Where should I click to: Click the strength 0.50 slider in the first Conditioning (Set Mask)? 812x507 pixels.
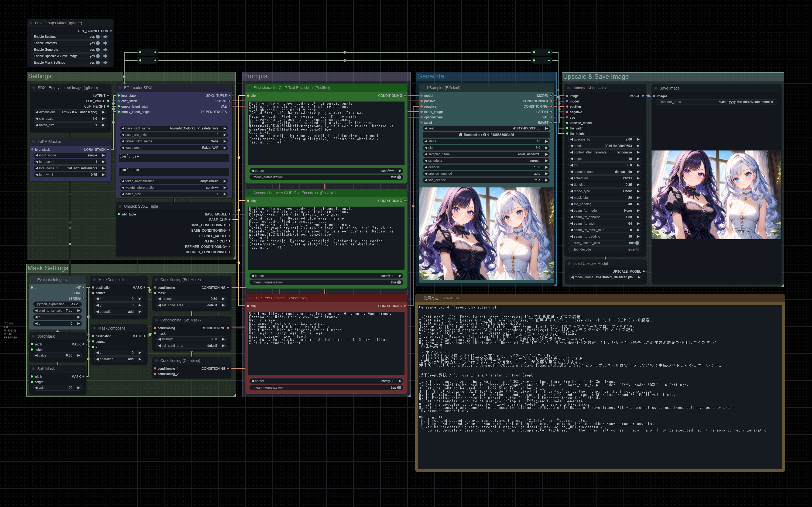191,299
